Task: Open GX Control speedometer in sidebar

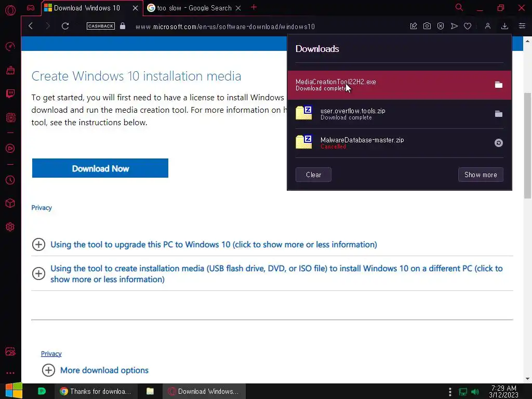Action: 10,46
